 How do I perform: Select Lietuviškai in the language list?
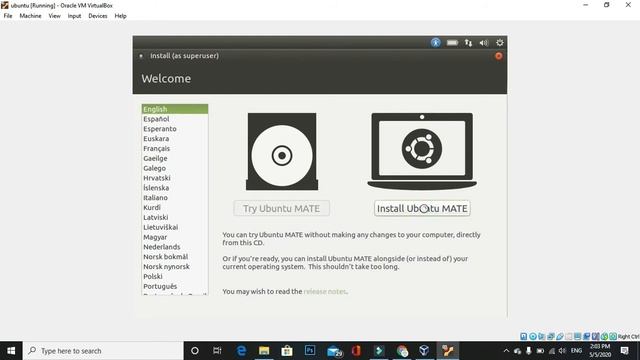click(x=175, y=227)
